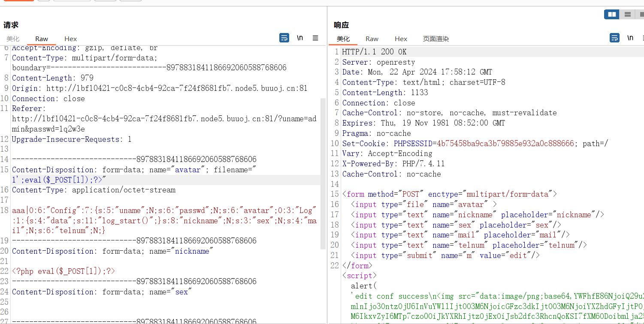The image size is (644, 324).
Task: Click Server: openresty response header
Action: tap(379, 62)
